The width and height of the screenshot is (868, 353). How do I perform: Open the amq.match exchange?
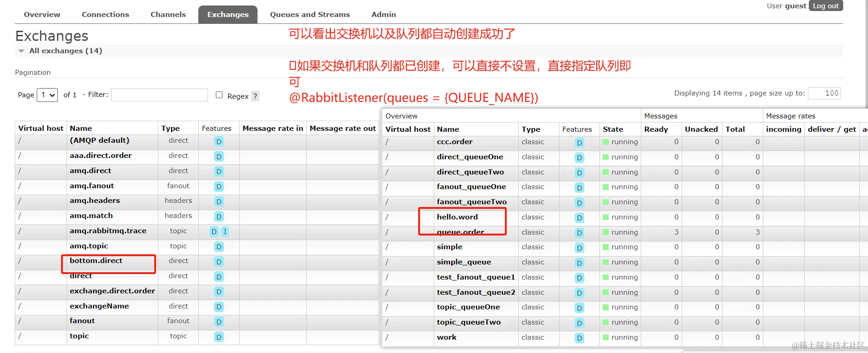click(91, 216)
